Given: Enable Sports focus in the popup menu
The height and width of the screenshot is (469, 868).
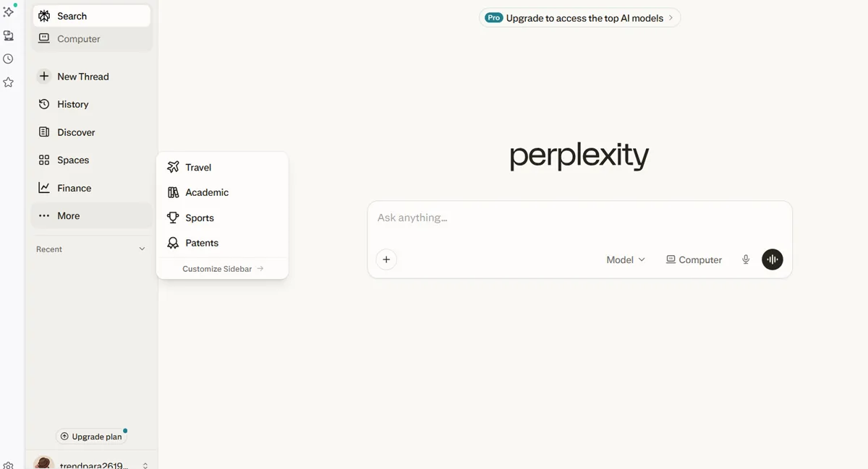Looking at the screenshot, I should tap(200, 218).
